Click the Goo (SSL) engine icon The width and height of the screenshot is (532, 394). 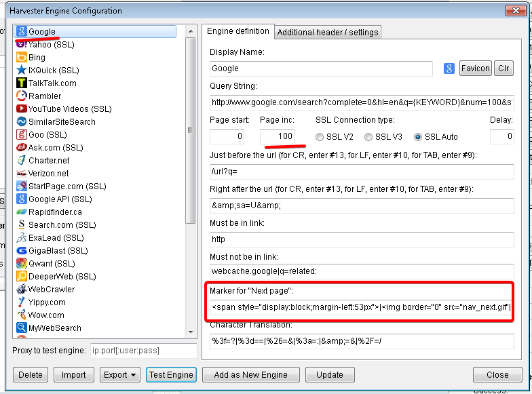(x=22, y=134)
